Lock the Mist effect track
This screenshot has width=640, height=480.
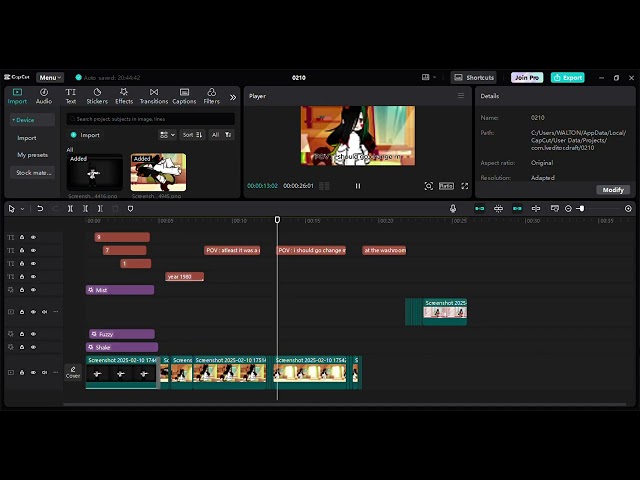[x=22, y=290]
